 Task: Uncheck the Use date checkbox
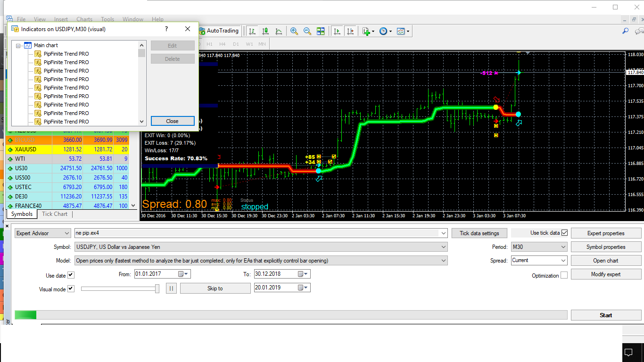click(x=71, y=275)
